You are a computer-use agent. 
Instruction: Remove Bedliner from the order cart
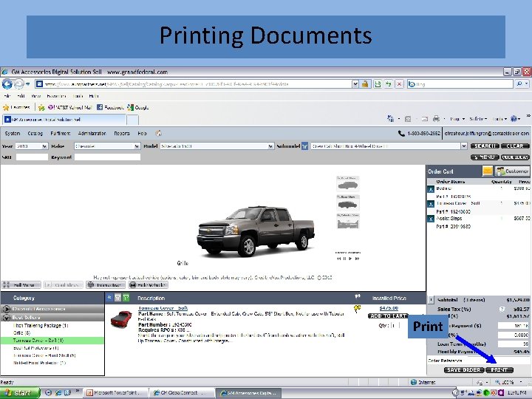[431, 189]
